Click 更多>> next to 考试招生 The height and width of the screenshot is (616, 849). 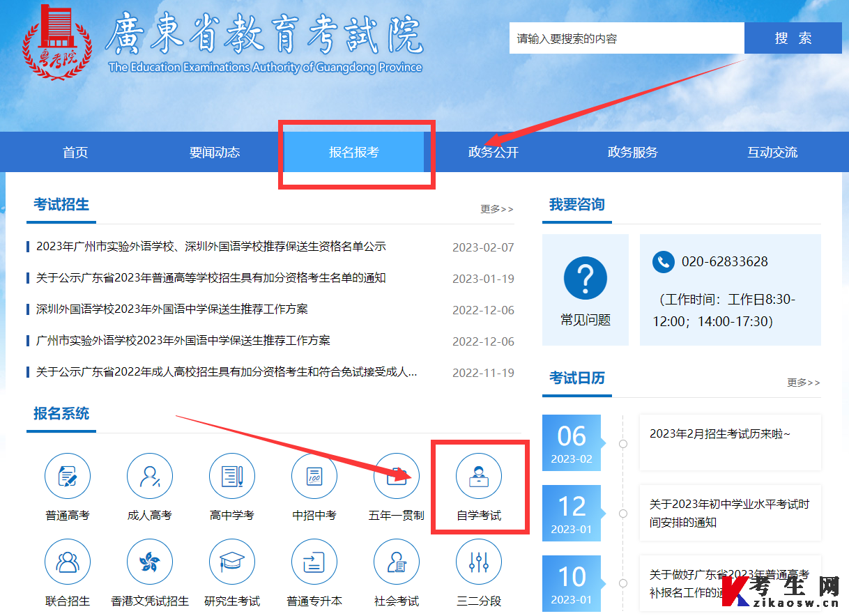click(x=497, y=209)
